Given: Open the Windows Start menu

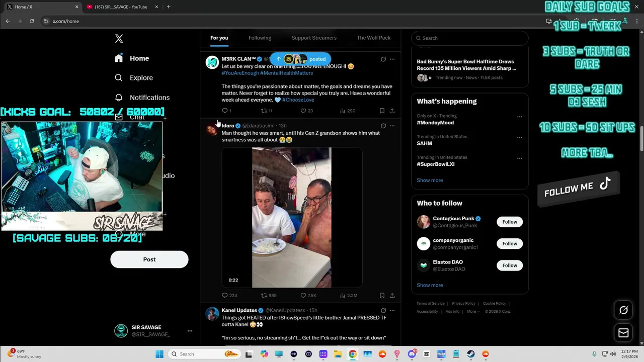Looking at the screenshot, I should (x=159, y=354).
